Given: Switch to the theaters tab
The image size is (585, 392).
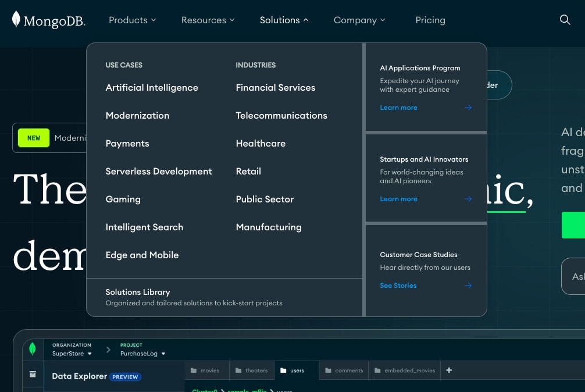Looking at the screenshot, I should pos(252,370).
